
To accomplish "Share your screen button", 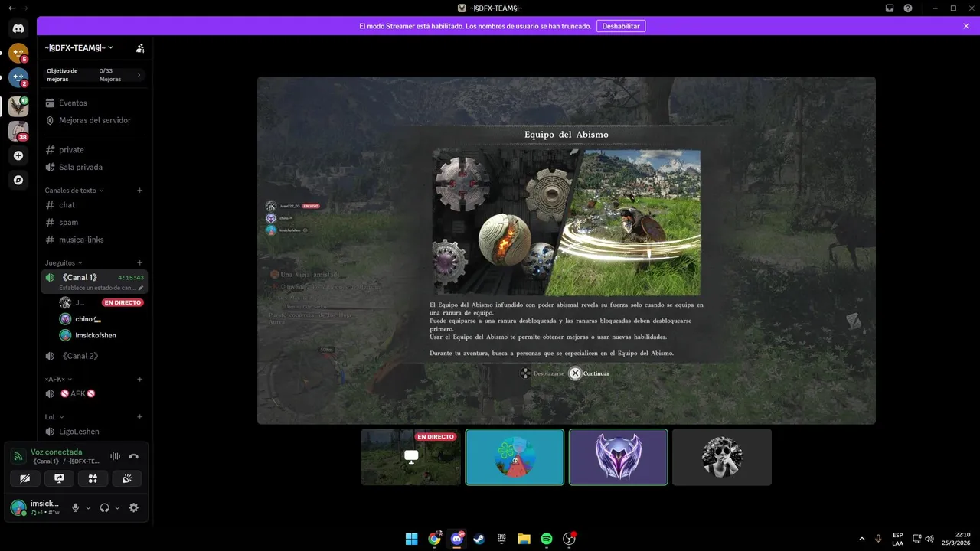I will click(59, 478).
